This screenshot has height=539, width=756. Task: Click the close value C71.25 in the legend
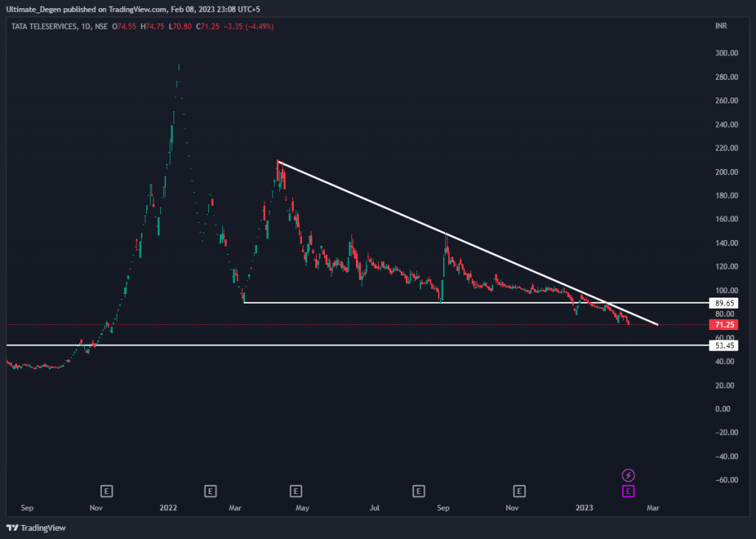pyautogui.click(x=207, y=27)
